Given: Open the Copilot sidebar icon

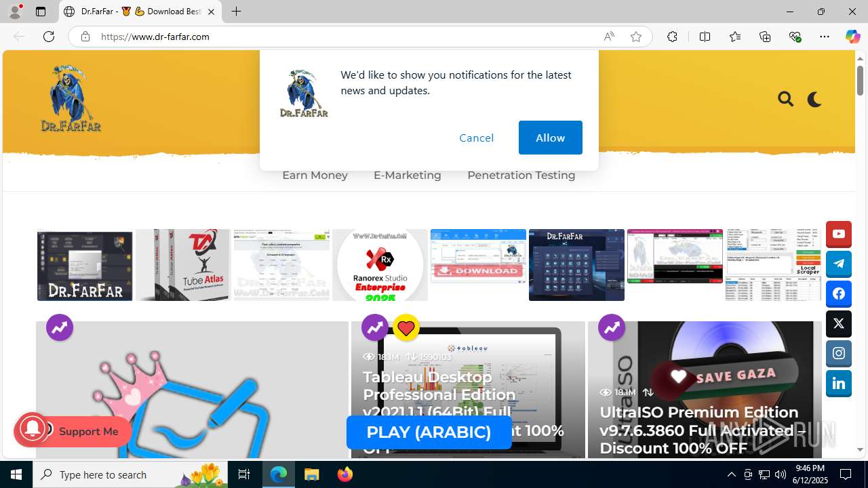Looking at the screenshot, I should click(x=852, y=37).
